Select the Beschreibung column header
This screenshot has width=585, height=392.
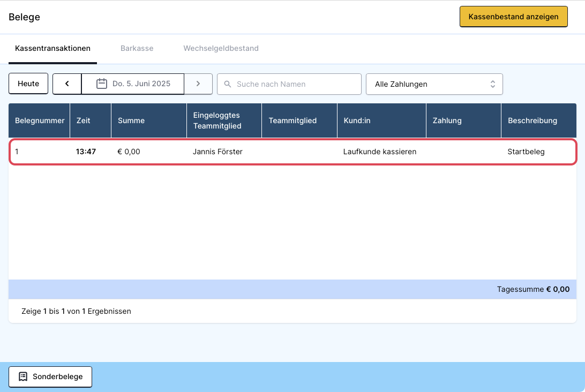[539, 120]
